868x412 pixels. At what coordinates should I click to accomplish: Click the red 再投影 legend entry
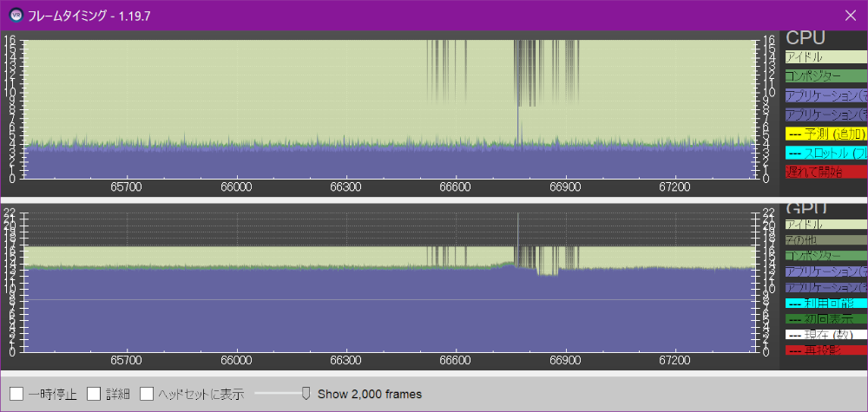click(x=826, y=350)
